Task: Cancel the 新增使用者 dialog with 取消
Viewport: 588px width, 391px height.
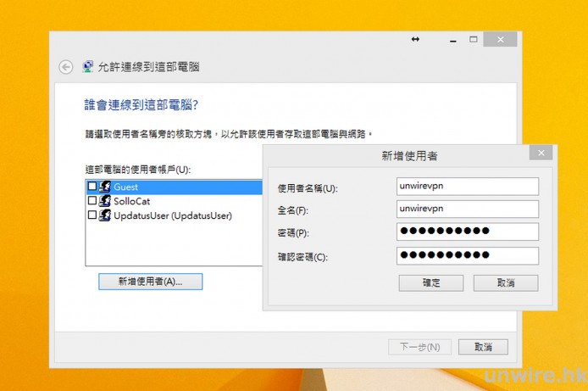Action: coord(506,282)
